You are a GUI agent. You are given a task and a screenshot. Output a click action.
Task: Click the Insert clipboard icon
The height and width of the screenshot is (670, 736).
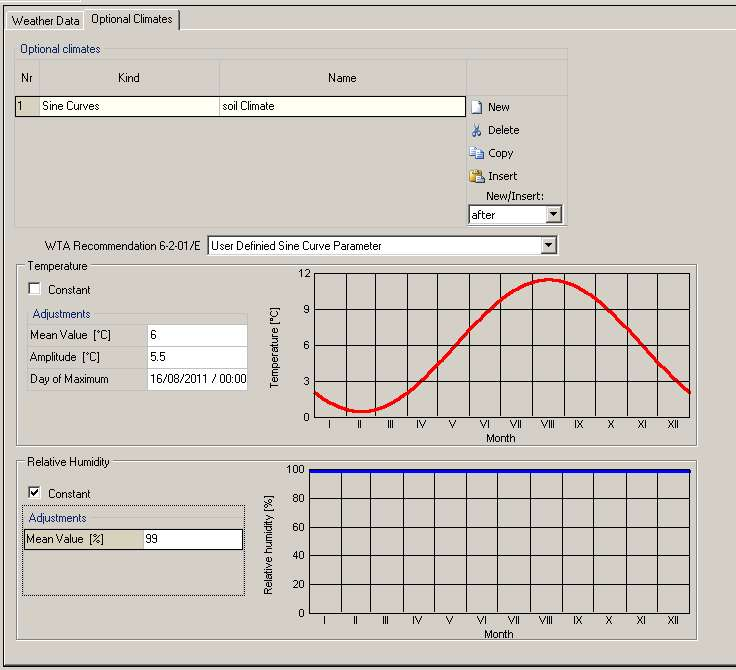[477, 176]
